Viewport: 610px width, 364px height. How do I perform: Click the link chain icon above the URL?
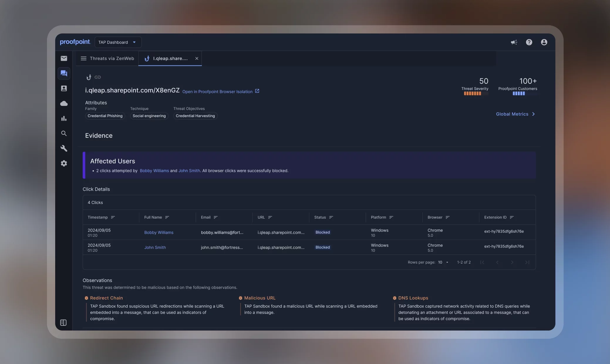(98, 77)
